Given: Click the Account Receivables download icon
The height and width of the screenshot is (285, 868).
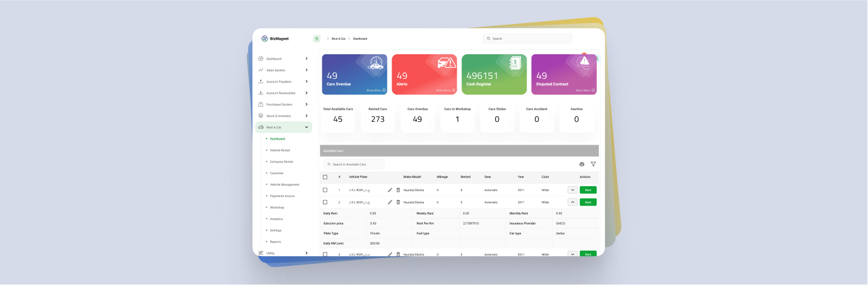Looking at the screenshot, I should pos(261,93).
